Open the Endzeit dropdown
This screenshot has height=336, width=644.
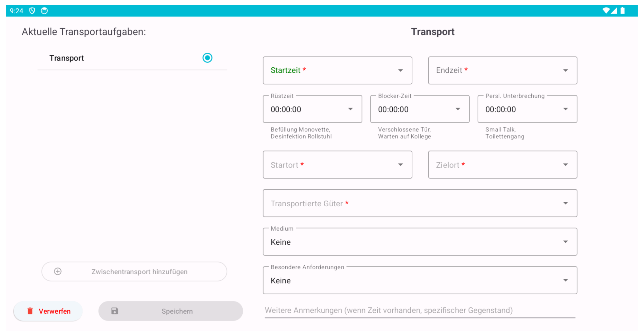[x=502, y=70]
